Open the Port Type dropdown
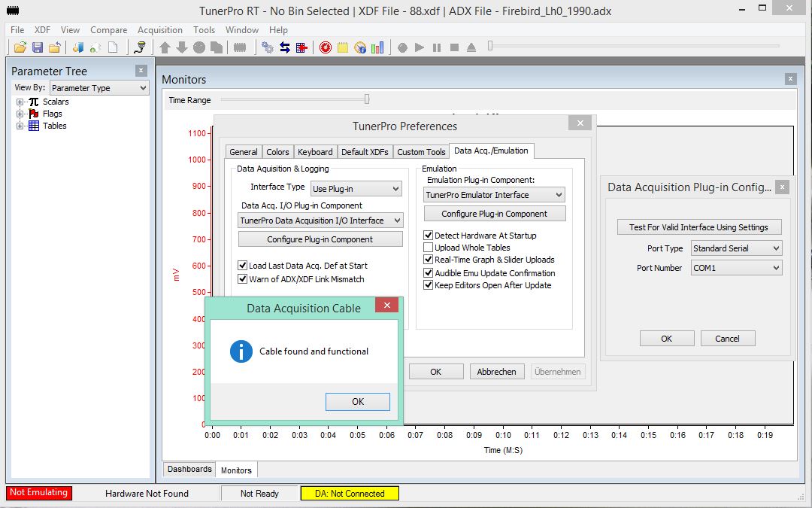Screen dimensions: 812x508 [x=736, y=248]
